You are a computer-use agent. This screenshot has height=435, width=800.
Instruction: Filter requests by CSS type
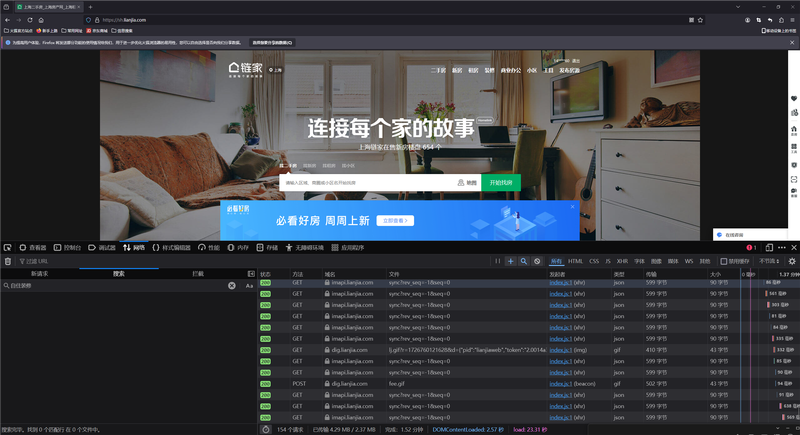pos(594,261)
